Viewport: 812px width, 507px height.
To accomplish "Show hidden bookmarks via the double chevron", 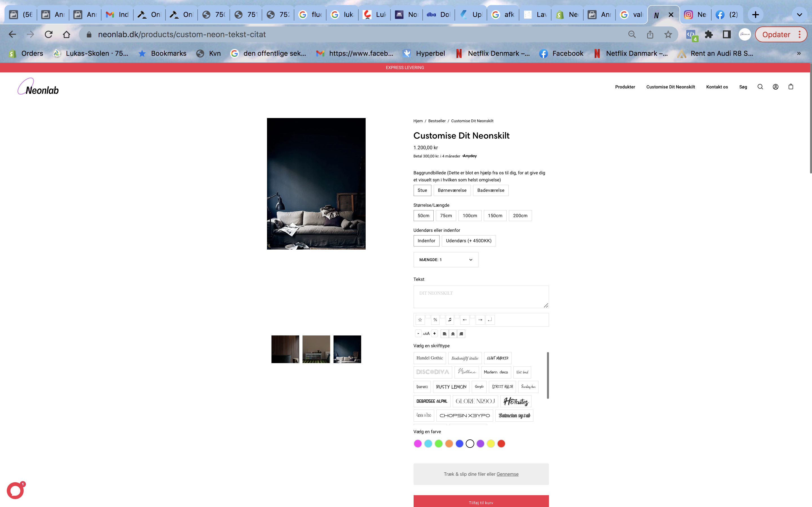I will pos(799,53).
